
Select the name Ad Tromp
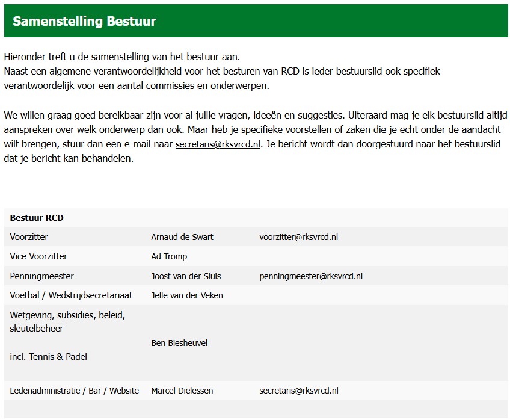tap(169, 256)
